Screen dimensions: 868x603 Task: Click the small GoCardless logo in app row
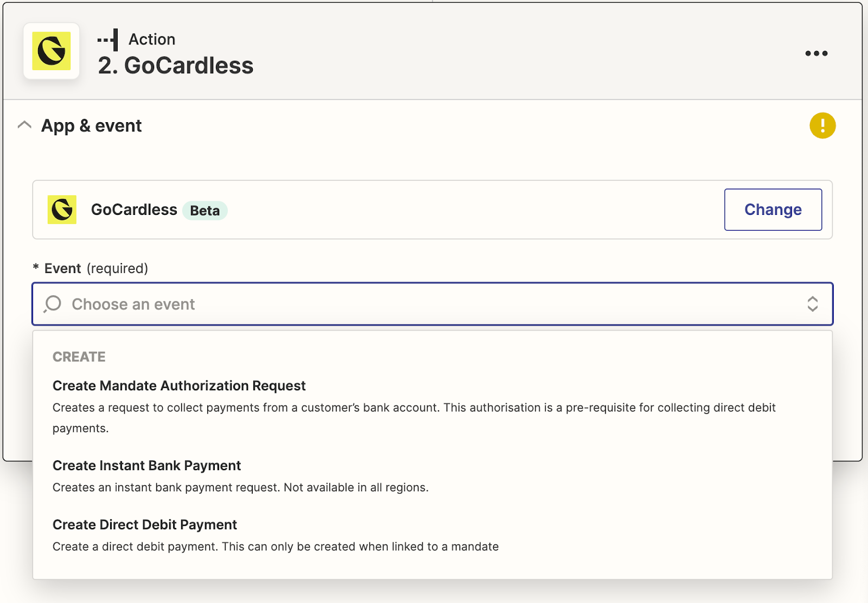tap(62, 210)
